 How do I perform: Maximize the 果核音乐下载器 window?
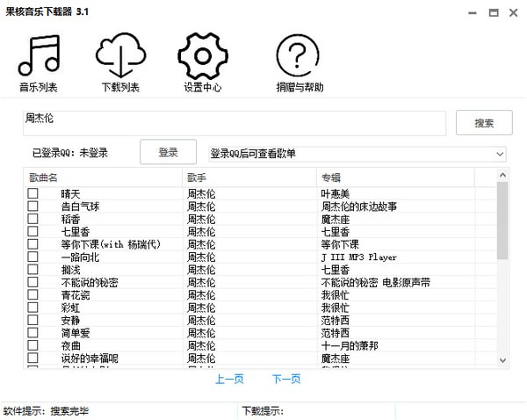(494, 13)
